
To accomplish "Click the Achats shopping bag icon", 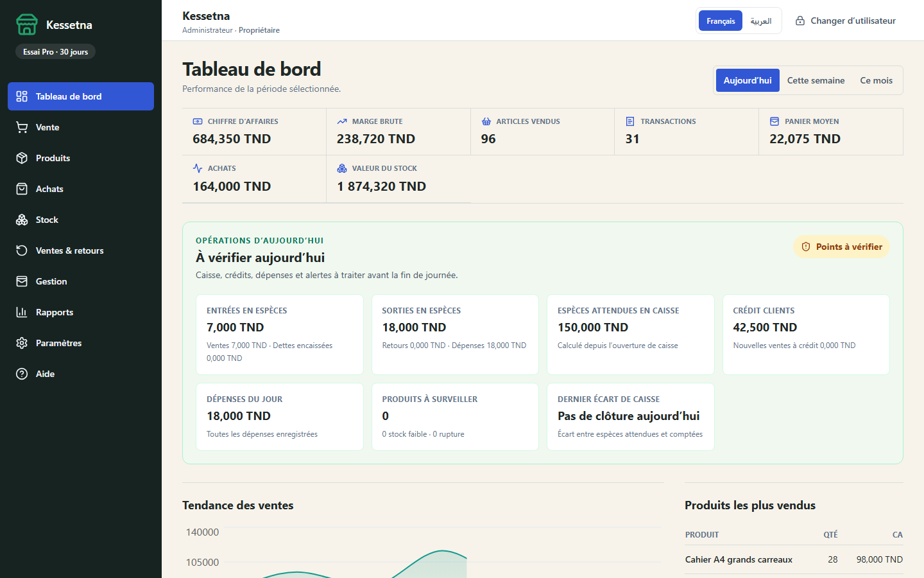I will pyautogui.click(x=22, y=189).
